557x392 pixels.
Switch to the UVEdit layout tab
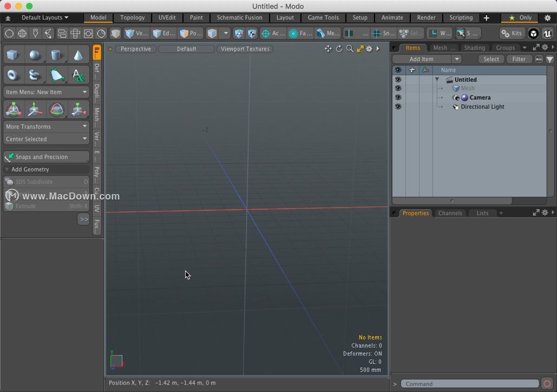(x=167, y=18)
